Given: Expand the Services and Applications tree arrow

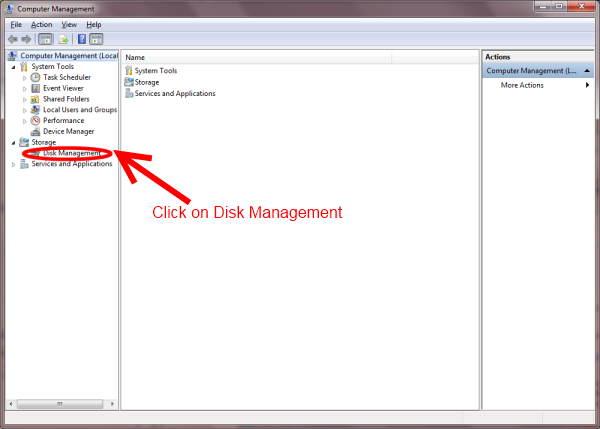Looking at the screenshot, I should pos(13,164).
